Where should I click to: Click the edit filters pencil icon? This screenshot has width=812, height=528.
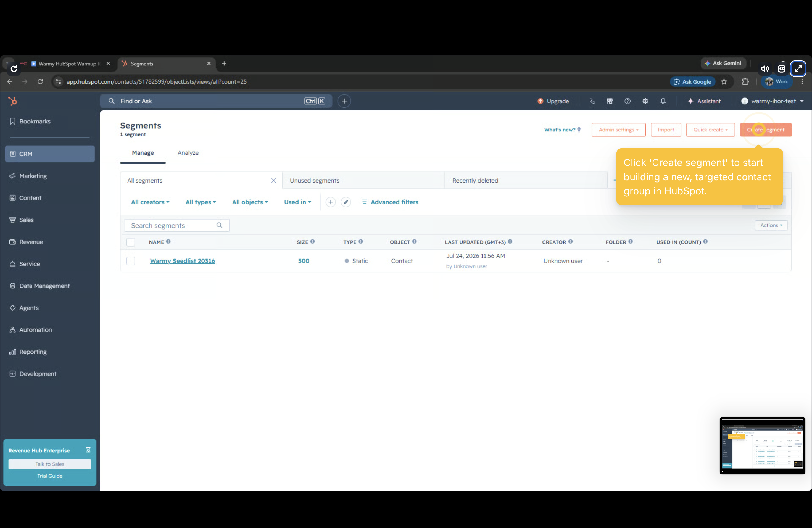(346, 202)
